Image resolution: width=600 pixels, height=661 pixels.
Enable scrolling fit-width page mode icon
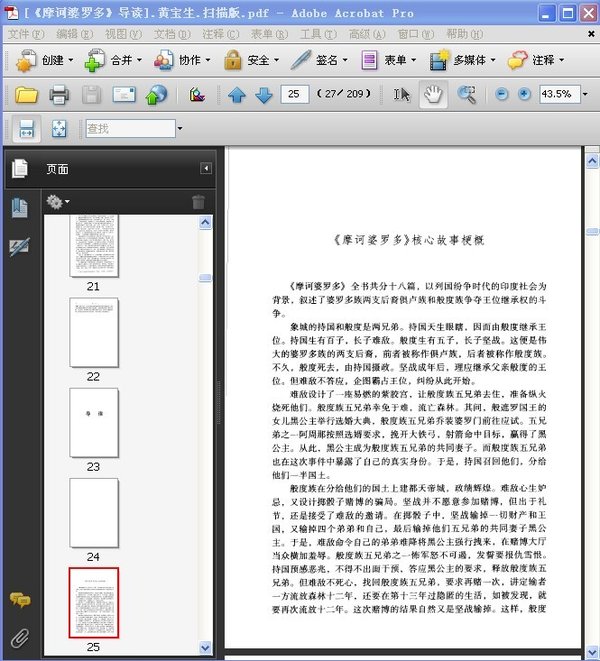pos(26,129)
